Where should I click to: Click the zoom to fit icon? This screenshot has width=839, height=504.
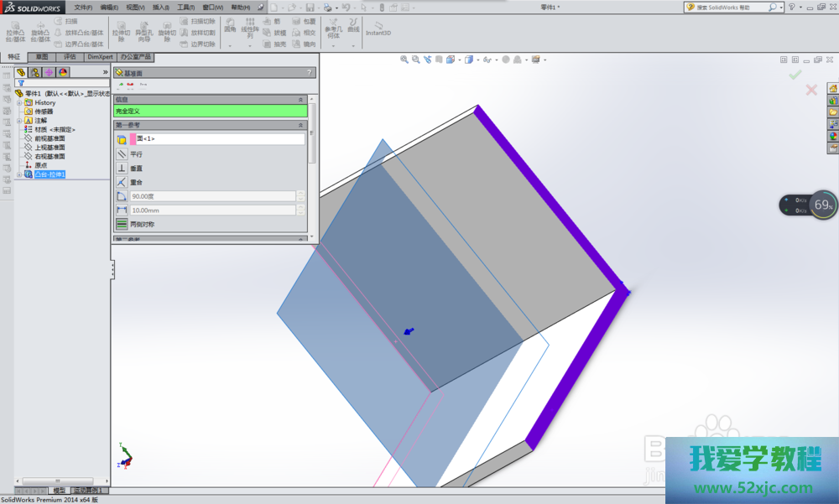point(404,60)
